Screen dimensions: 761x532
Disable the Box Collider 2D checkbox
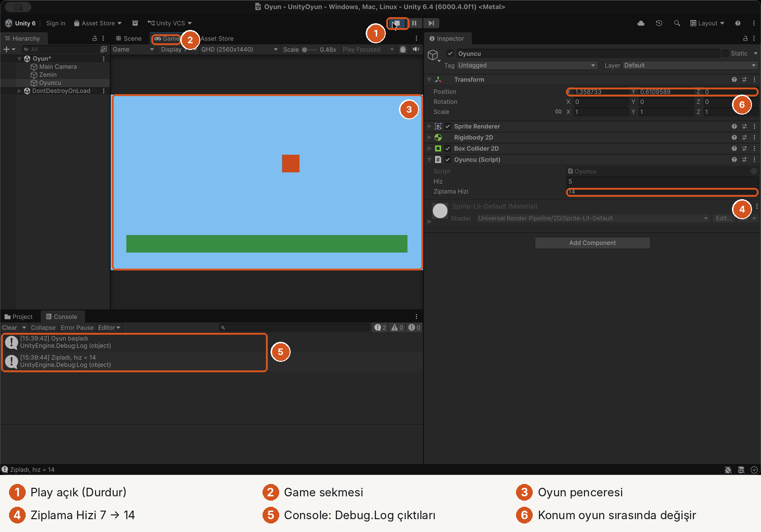click(448, 148)
